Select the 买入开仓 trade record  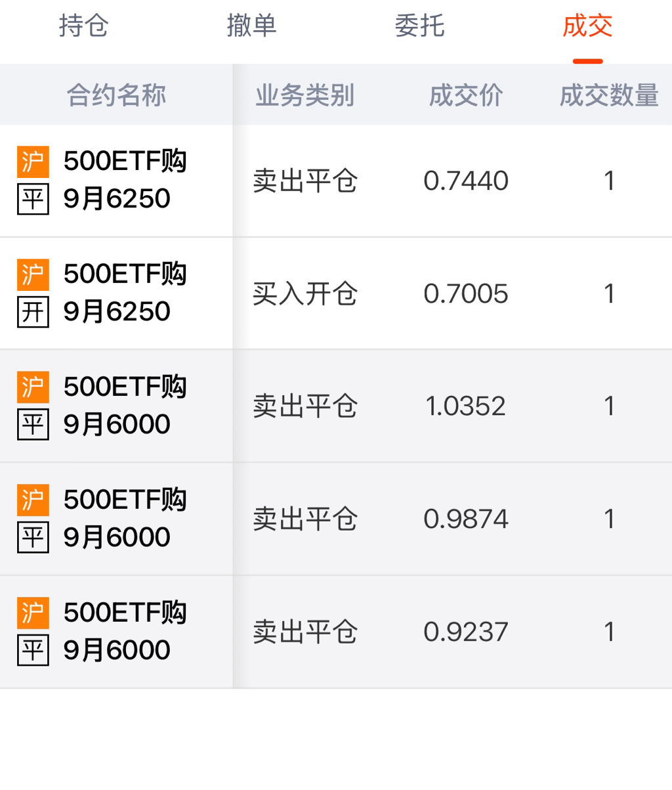click(305, 294)
